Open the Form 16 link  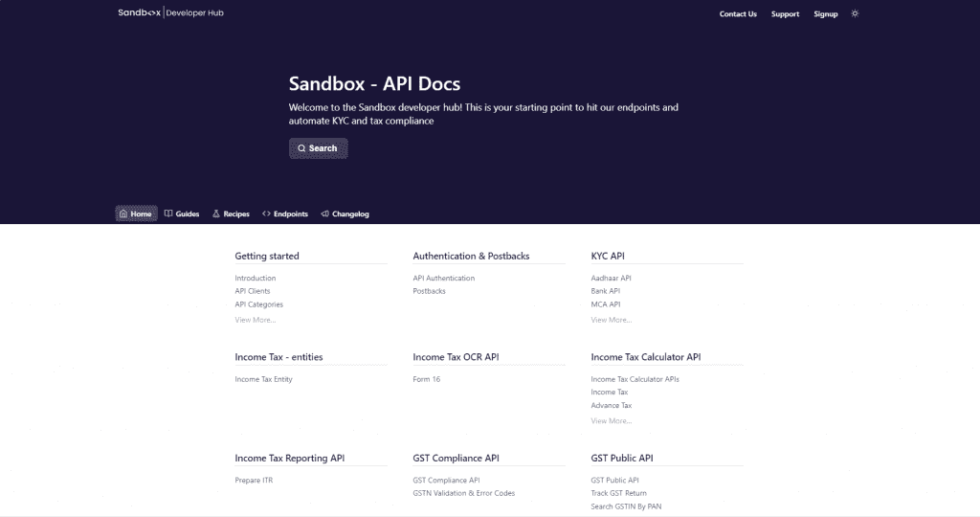click(x=426, y=379)
